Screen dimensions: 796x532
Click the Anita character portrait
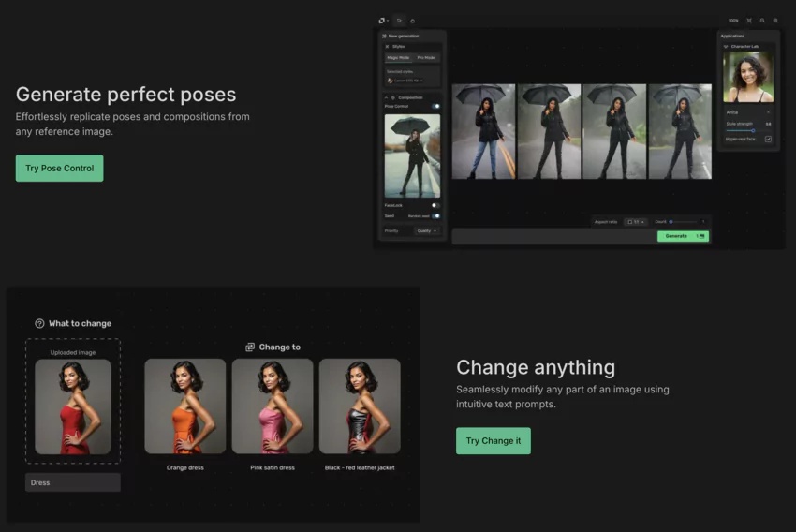coord(748,77)
